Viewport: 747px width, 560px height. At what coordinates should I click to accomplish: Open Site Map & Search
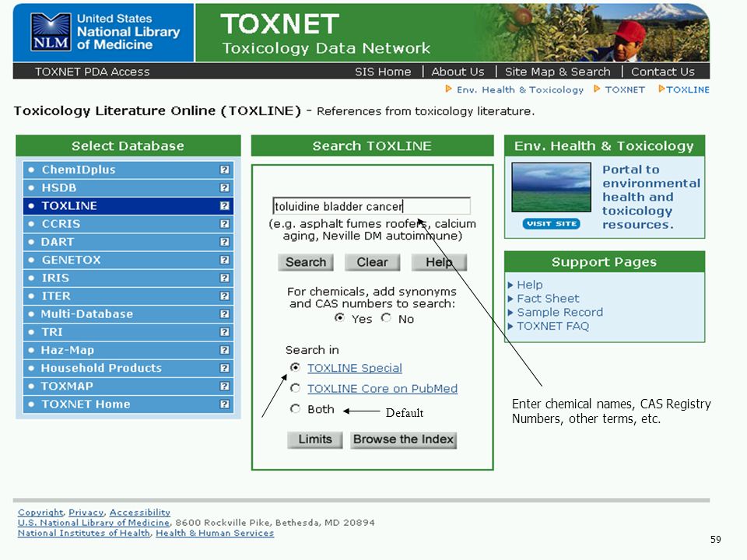pos(557,72)
